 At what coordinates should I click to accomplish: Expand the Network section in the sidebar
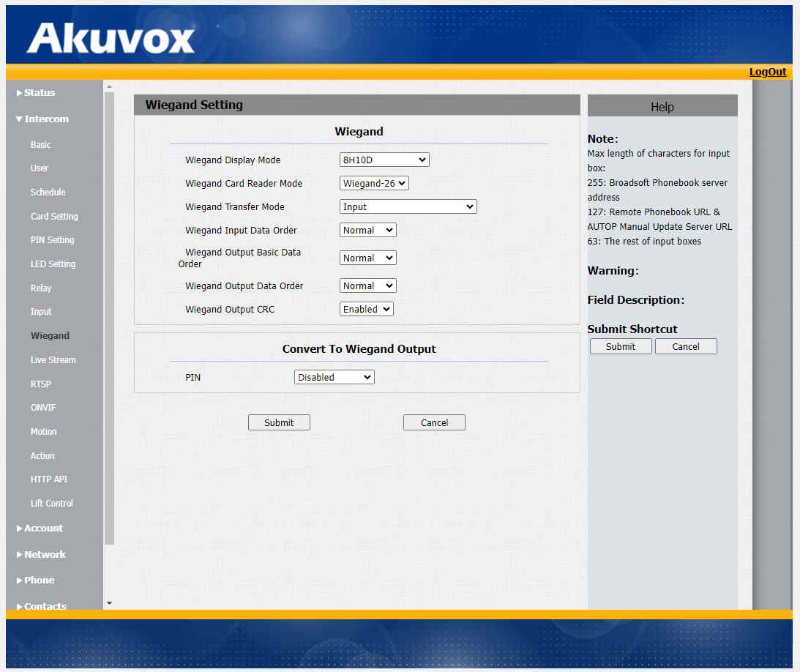[x=42, y=554]
